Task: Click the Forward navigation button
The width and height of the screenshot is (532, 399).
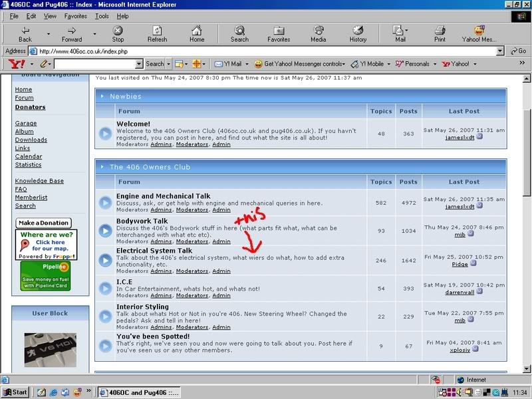Action: coord(72,34)
